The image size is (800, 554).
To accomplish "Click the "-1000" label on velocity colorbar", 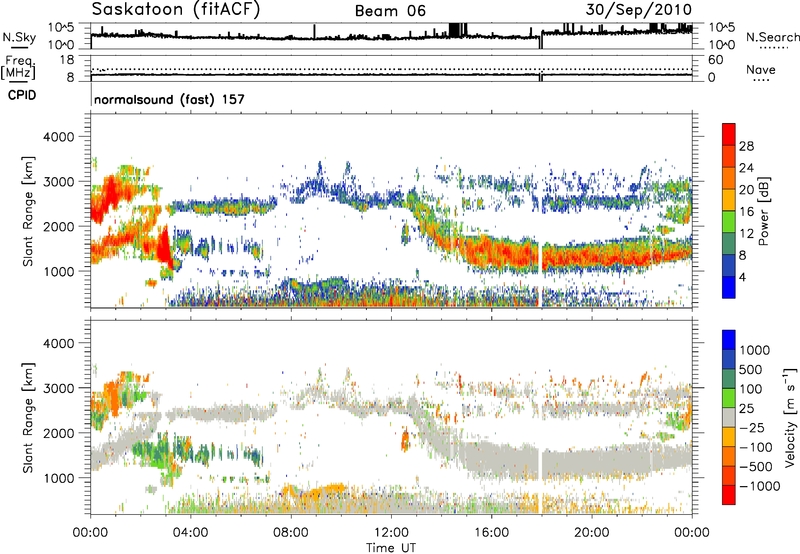I will click(760, 486).
